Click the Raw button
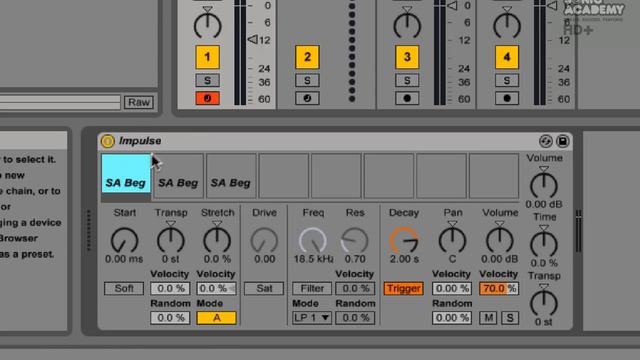This screenshot has height=360, width=640. point(139,102)
